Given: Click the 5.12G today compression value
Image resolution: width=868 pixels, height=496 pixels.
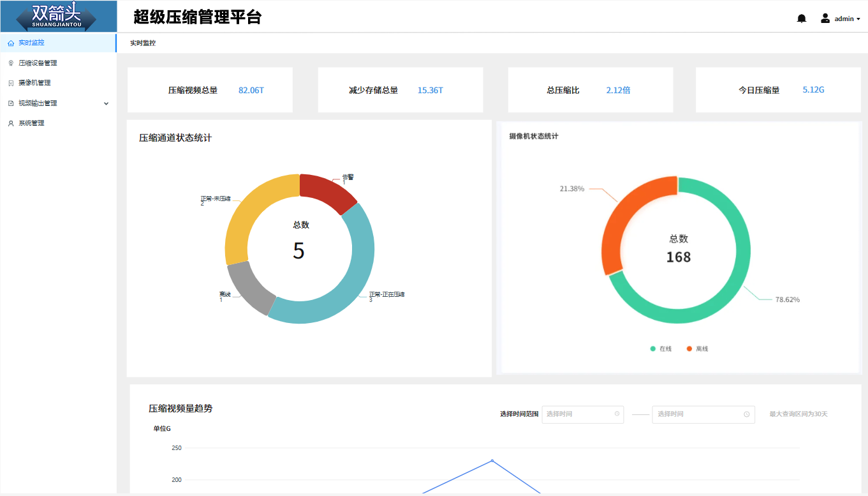Looking at the screenshot, I should click(x=814, y=89).
